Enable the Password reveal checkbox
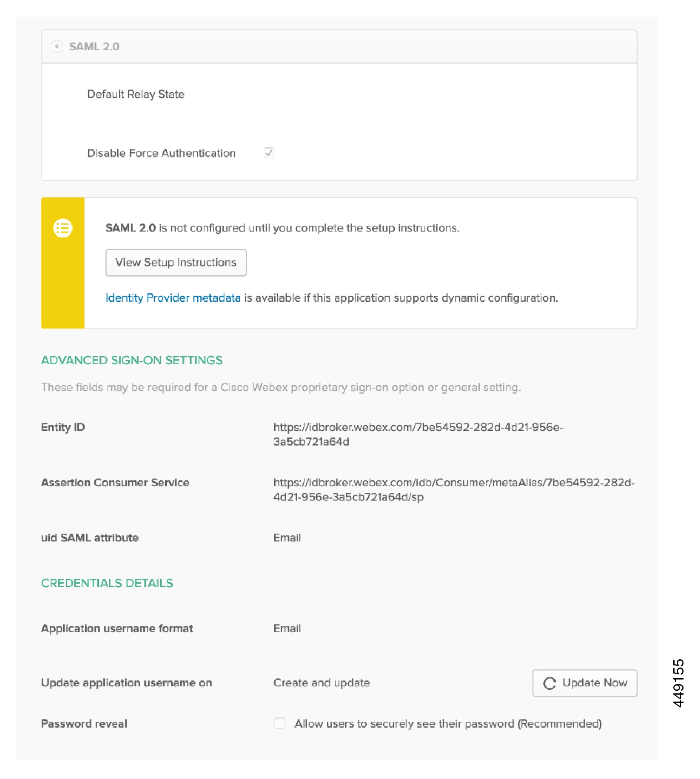 [x=279, y=723]
